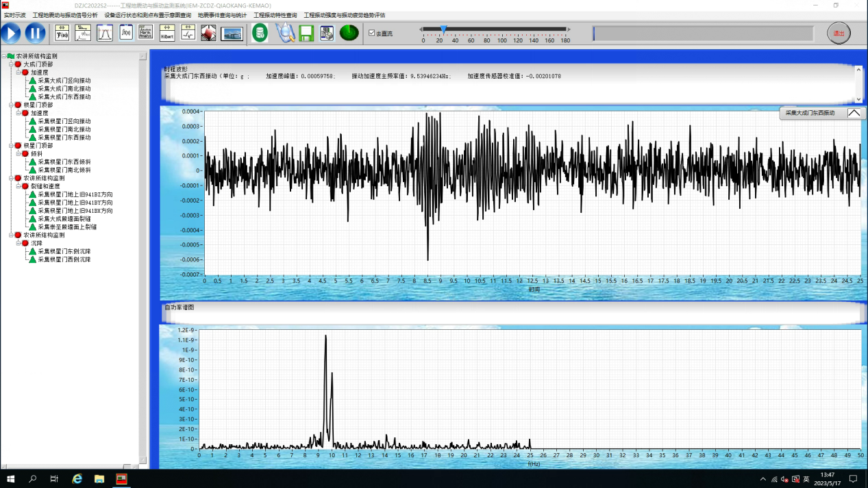Collapse the 沉降 tree branch
This screenshot has width=868, height=488.
tap(18, 243)
